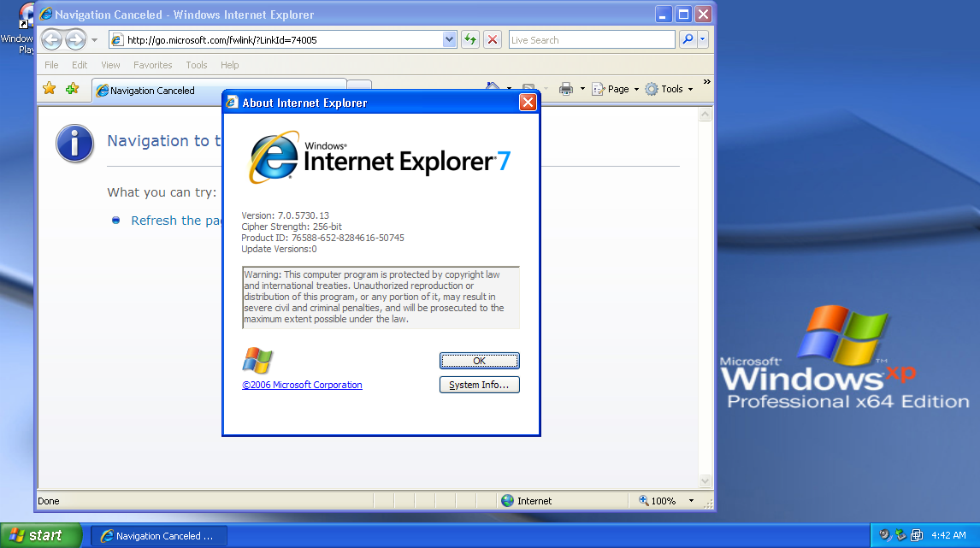The image size is (980, 548).
Task: Open the search provider options dropdown
Action: coord(702,39)
